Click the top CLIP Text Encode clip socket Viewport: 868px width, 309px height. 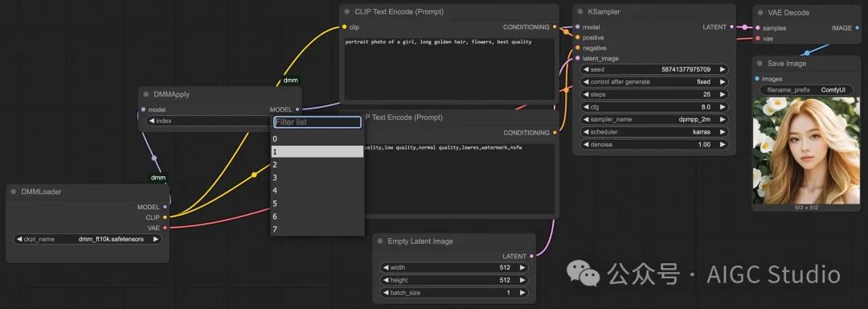coord(344,27)
